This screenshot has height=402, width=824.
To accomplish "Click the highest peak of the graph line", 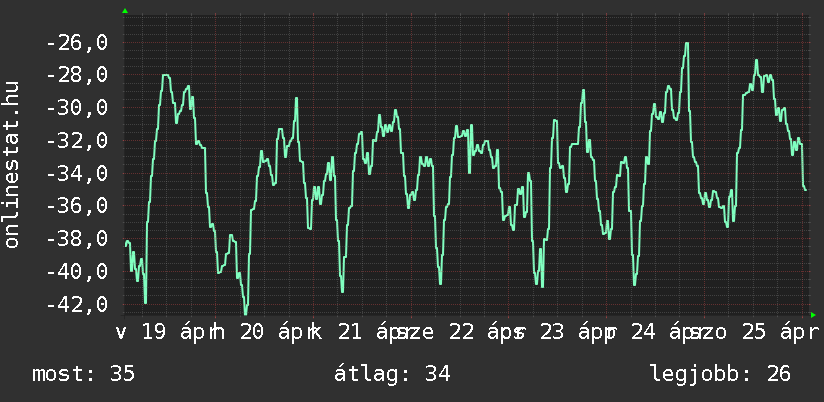I will pyautogui.click(x=687, y=44).
